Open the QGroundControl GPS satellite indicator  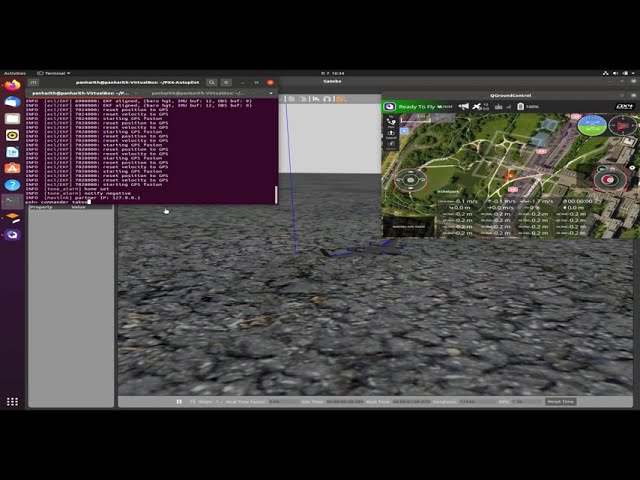(x=480, y=107)
